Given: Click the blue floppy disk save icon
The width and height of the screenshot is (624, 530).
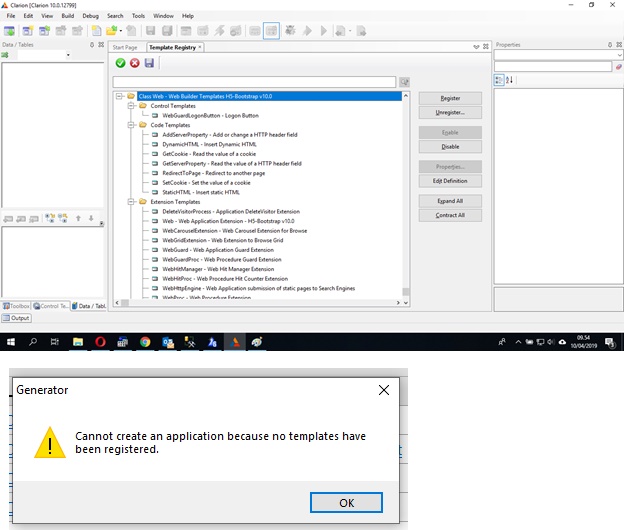Looking at the screenshot, I should (x=149, y=63).
